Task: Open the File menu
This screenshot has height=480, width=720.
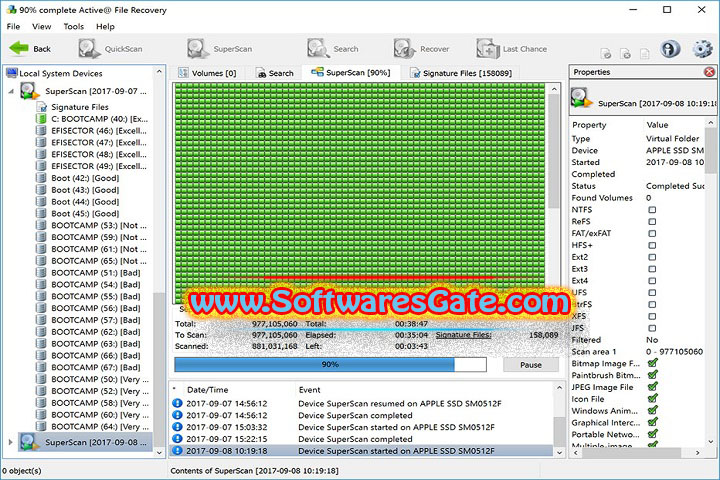Action: [13, 27]
